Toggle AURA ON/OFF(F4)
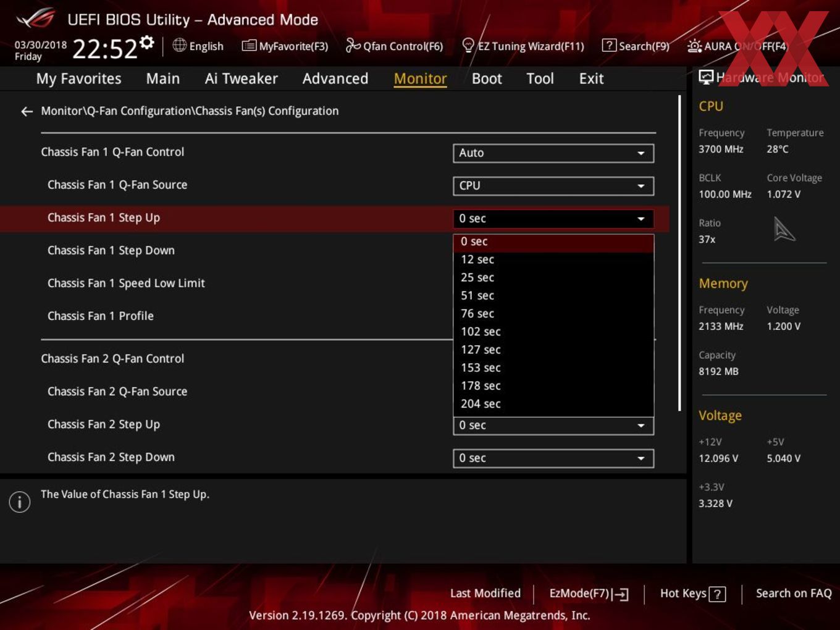The width and height of the screenshot is (840, 630). click(x=737, y=46)
